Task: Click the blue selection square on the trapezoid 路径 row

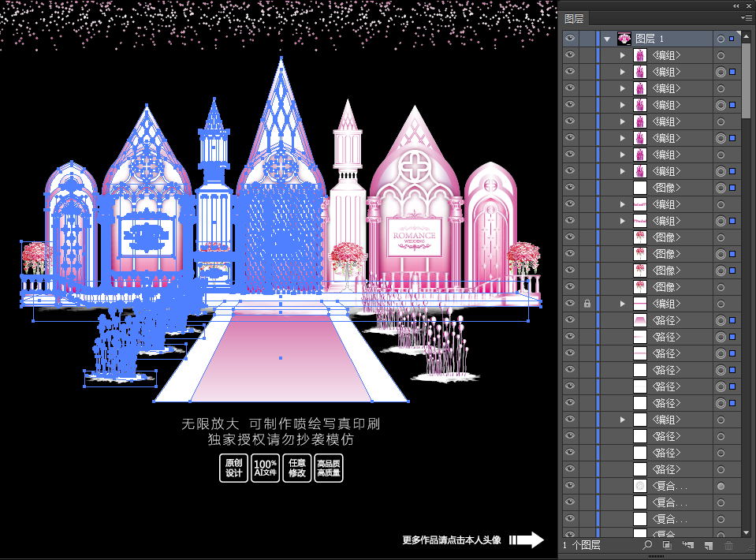Action: click(x=732, y=320)
